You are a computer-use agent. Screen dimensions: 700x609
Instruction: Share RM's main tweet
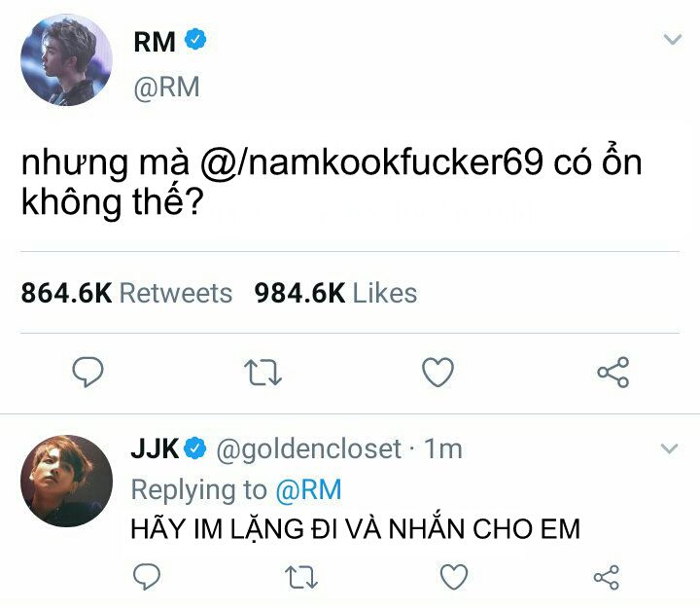pyautogui.click(x=612, y=372)
